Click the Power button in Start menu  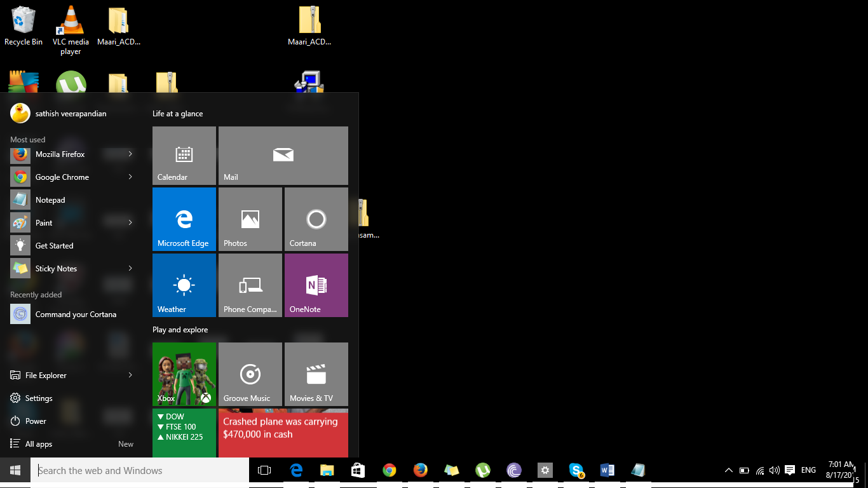pyautogui.click(x=36, y=421)
